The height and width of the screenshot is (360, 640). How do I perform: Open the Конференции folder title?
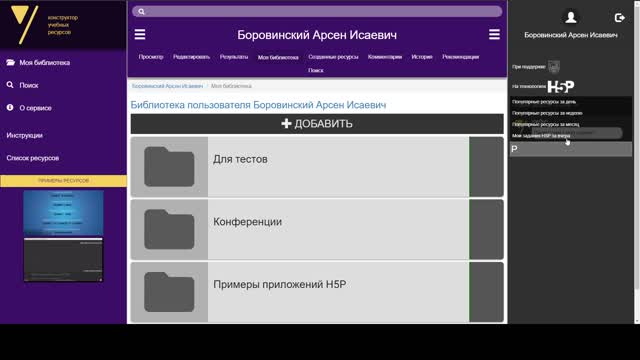[247, 222]
